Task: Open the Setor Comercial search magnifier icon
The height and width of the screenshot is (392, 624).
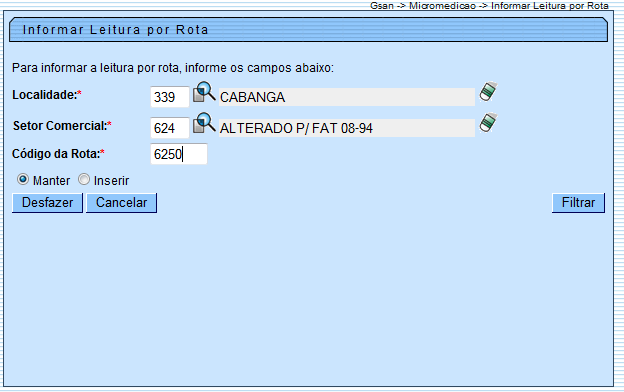Action: tap(204, 123)
